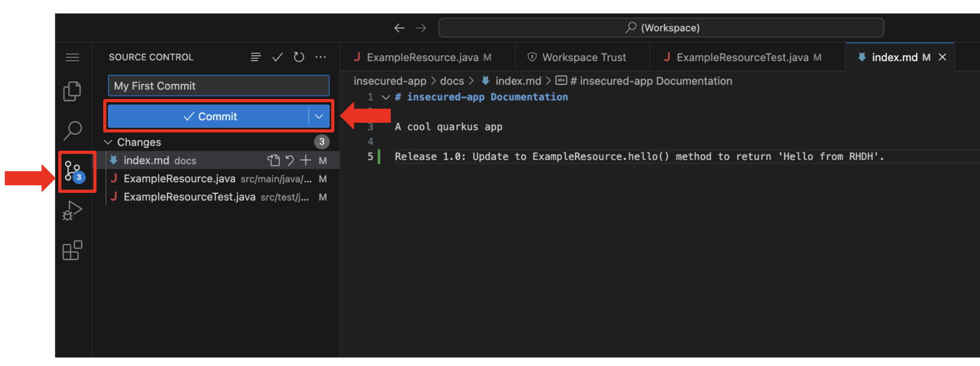Open the Commit button dropdown arrow
Viewport: 980px width, 366px height.
(x=319, y=116)
